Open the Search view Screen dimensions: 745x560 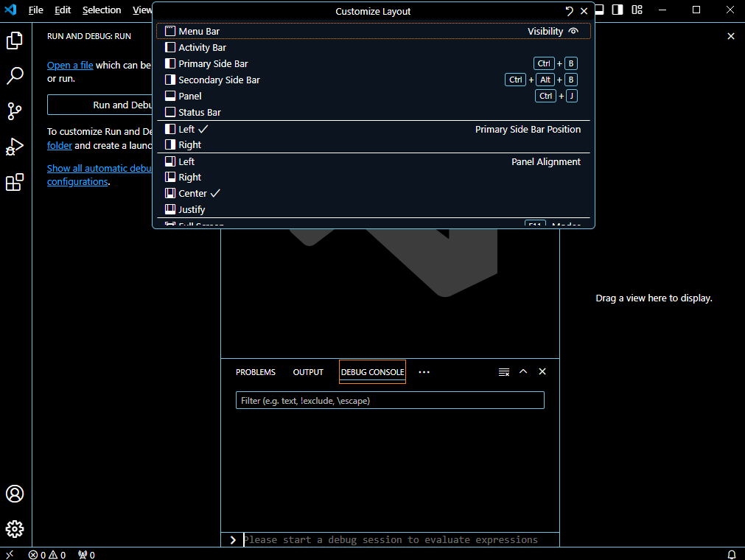pyautogui.click(x=15, y=76)
